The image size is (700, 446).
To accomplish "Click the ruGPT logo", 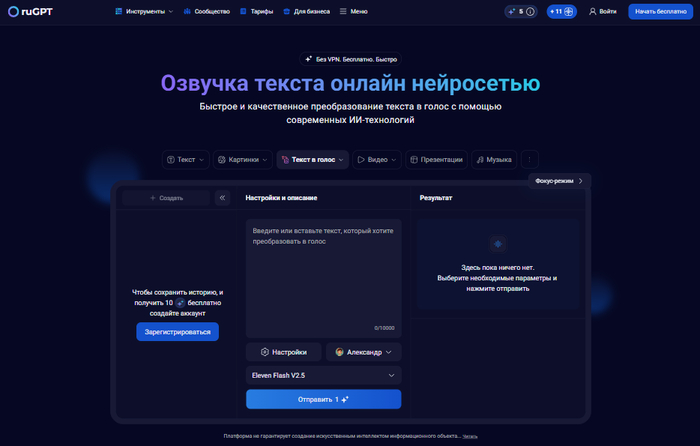I will tap(30, 12).
